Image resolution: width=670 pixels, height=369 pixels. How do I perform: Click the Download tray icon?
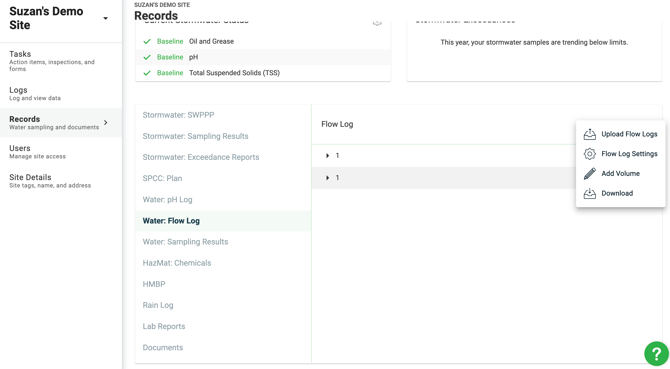590,193
